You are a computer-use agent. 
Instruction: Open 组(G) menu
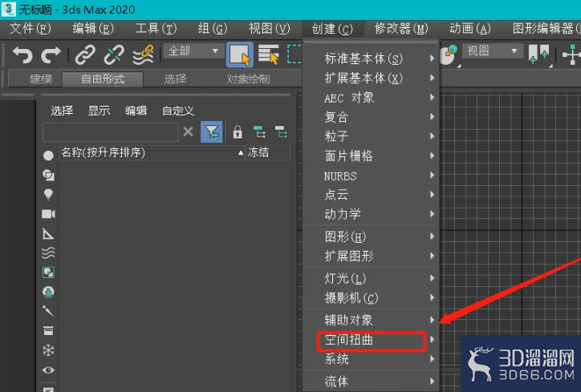click(213, 29)
